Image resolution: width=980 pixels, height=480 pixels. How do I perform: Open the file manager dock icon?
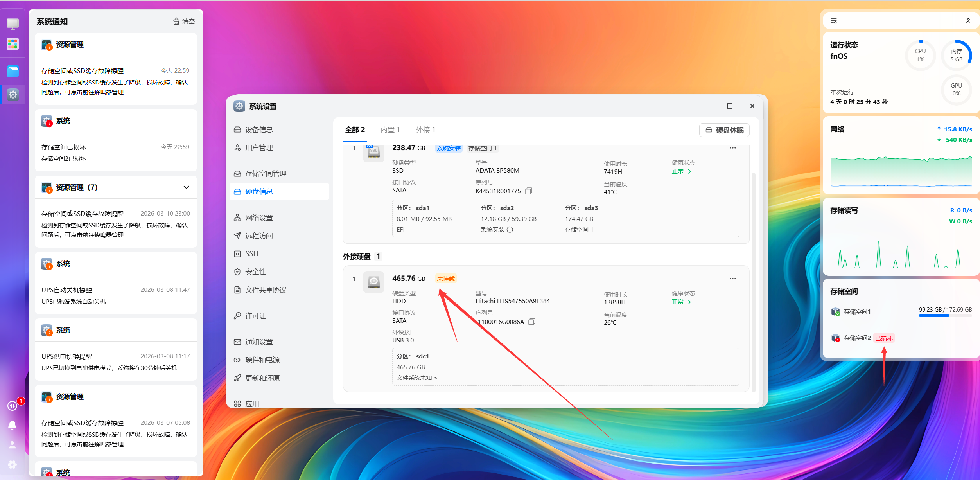coord(13,71)
